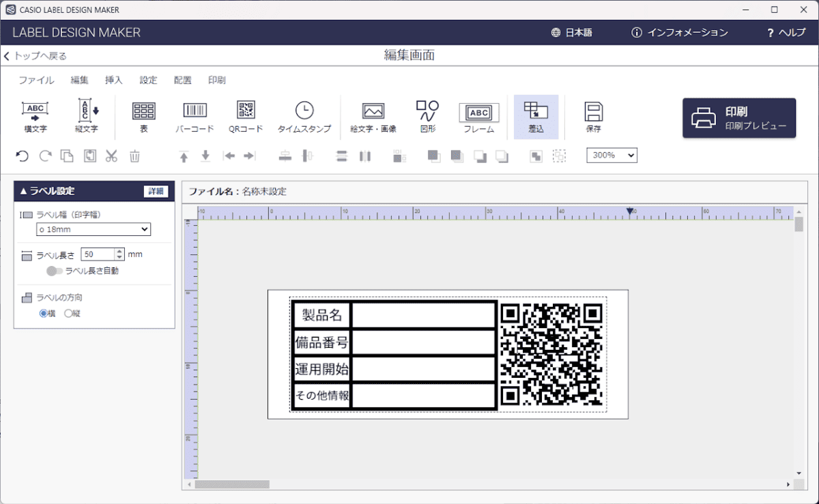This screenshot has height=504, width=819.
Task: Select horizontal (横) label direction
Action: tap(44, 314)
